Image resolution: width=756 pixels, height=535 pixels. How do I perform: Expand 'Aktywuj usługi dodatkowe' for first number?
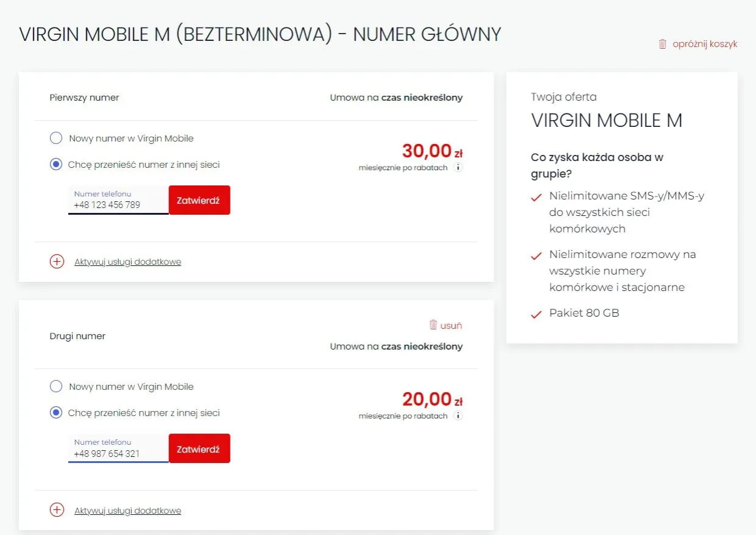point(127,262)
